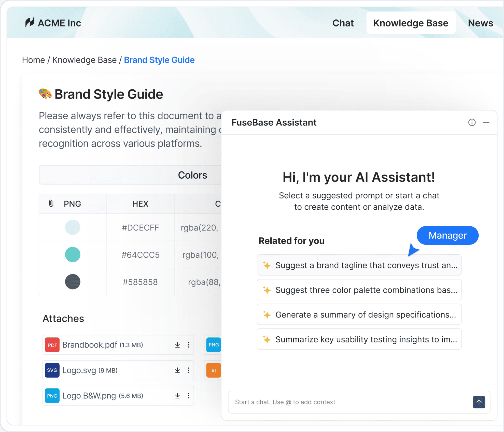Download Brandbook.pdf
Screen dimensions: 504x432
(177, 345)
